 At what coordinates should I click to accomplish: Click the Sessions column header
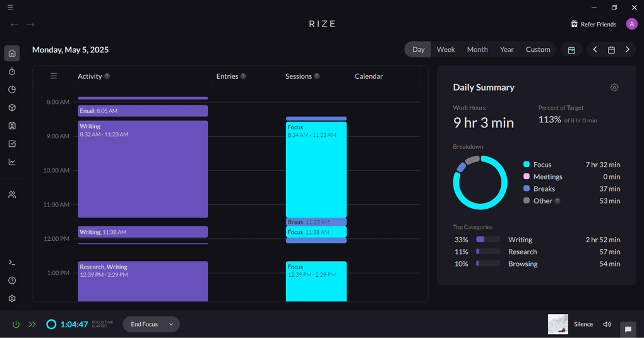[x=299, y=76]
